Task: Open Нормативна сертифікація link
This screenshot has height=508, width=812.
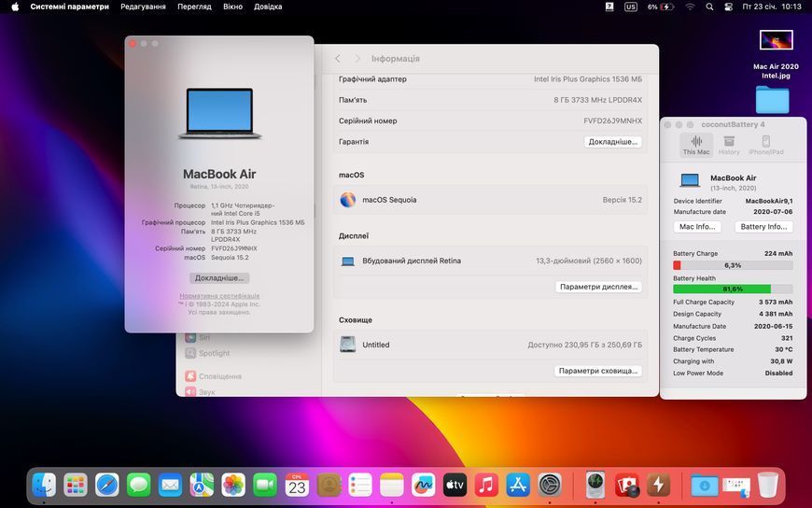Action: coord(219,295)
